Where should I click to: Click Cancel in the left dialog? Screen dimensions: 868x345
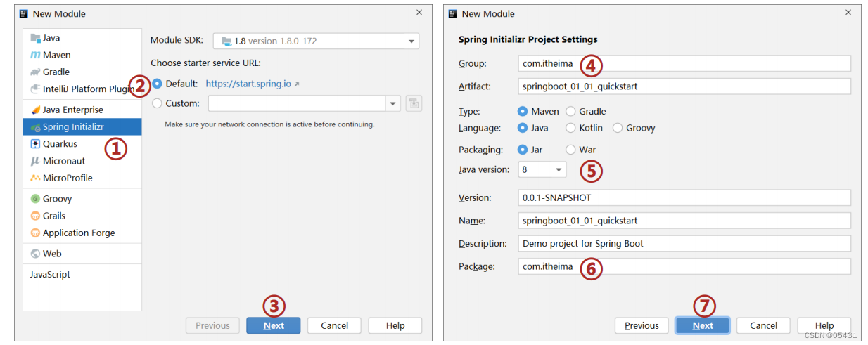[x=335, y=325]
